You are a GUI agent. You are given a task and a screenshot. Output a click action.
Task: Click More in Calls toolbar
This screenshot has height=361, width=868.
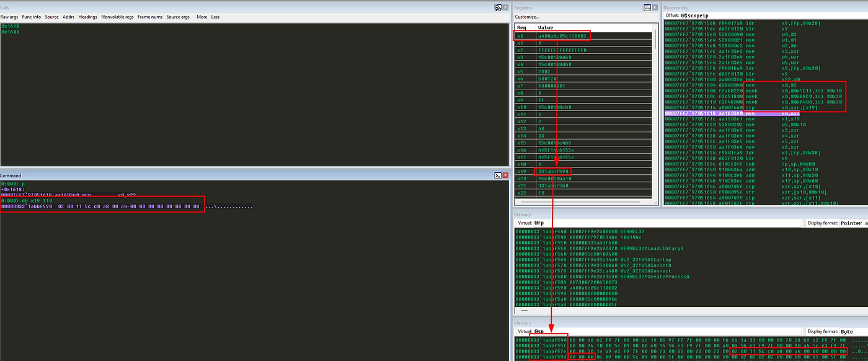tap(202, 17)
